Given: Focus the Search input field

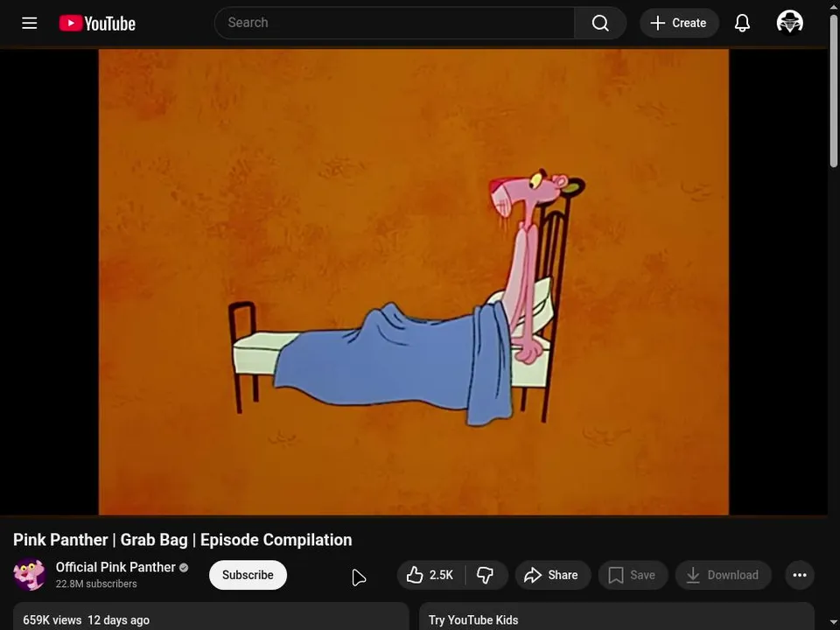Looking at the screenshot, I should click(395, 23).
